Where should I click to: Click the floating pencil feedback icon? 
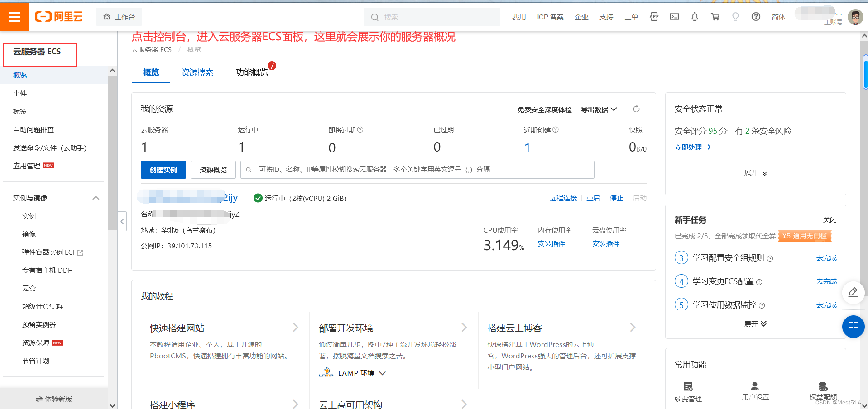[x=853, y=293]
